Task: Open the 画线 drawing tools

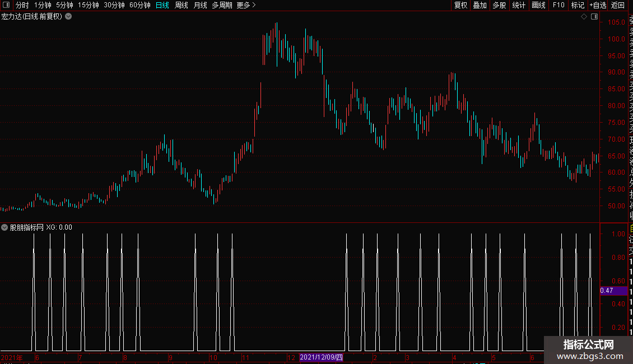Action: pyautogui.click(x=538, y=5)
